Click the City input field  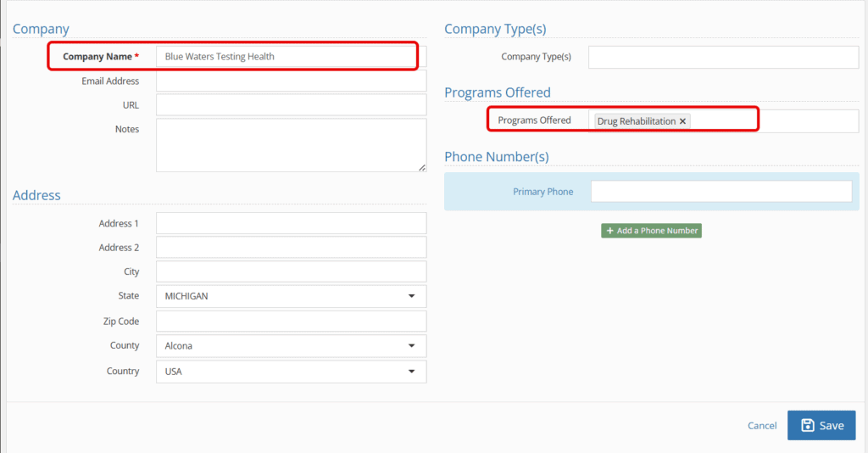[292, 271]
